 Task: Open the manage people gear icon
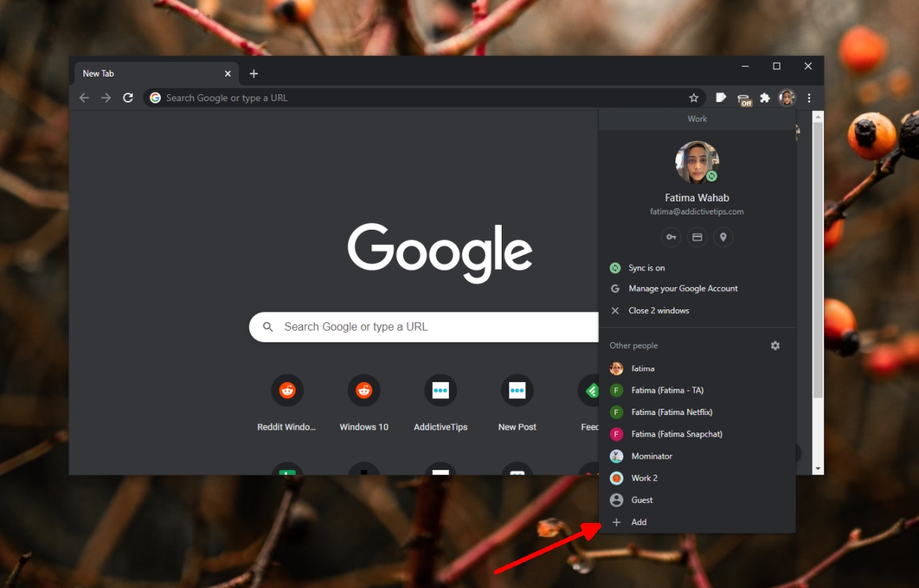point(775,346)
